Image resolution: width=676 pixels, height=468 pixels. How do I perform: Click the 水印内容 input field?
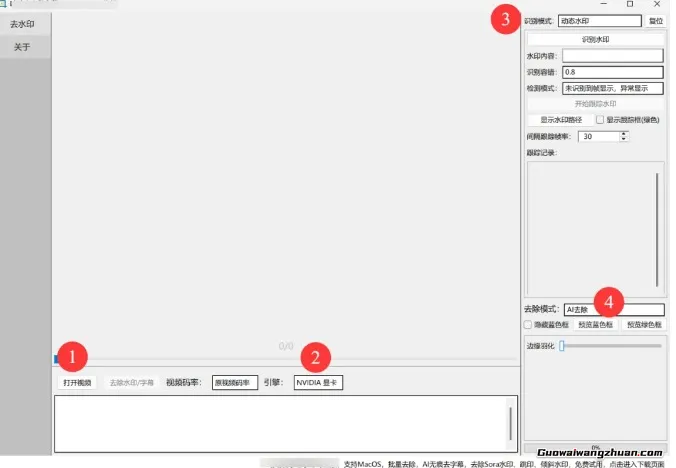[x=612, y=56]
